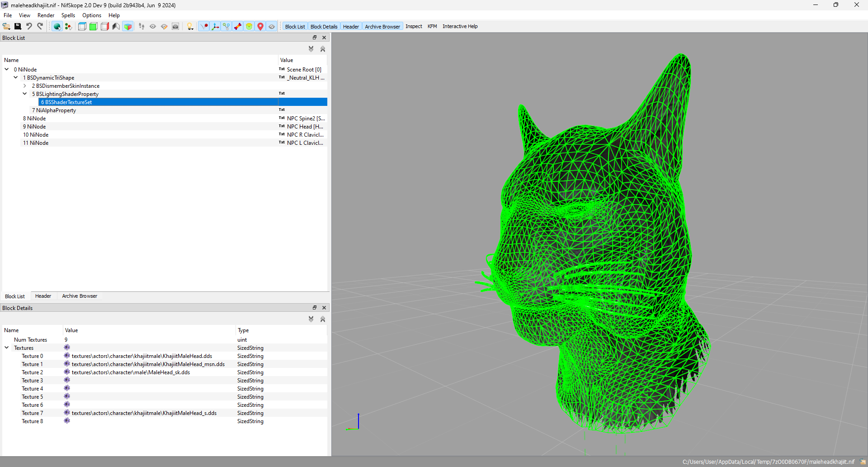
Task: Click the Inspect toolbar button
Action: 413,26
